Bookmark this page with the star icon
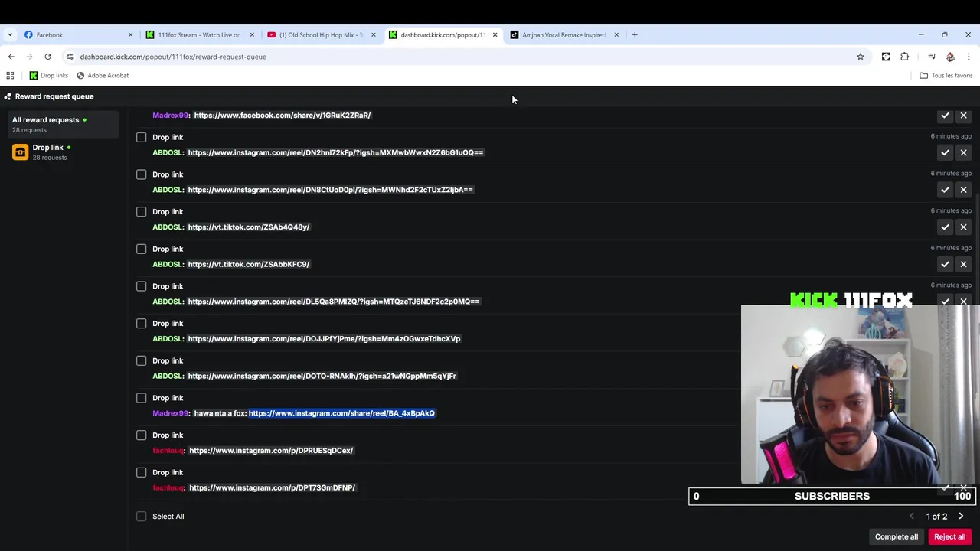The width and height of the screenshot is (980, 551). click(x=861, y=57)
